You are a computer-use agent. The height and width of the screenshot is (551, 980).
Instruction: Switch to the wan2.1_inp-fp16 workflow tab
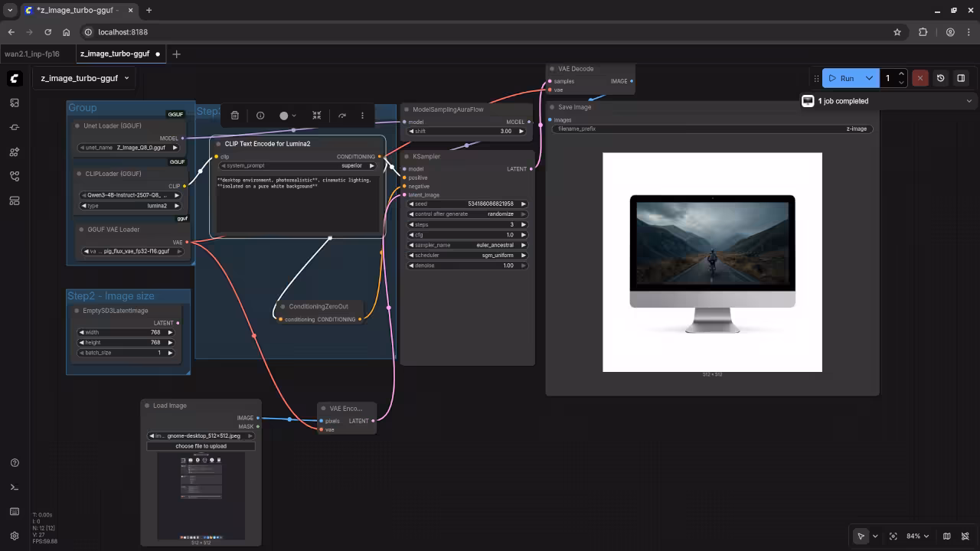point(32,54)
